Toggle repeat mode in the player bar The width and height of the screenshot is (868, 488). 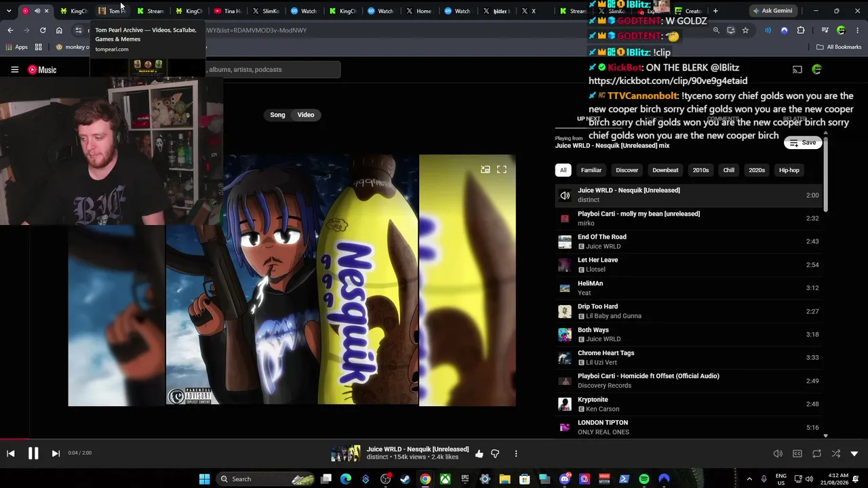pos(816,453)
